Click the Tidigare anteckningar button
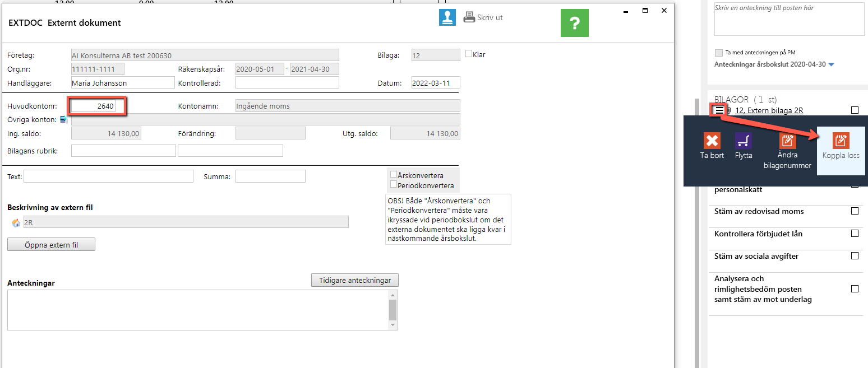 pyautogui.click(x=355, y=281)
